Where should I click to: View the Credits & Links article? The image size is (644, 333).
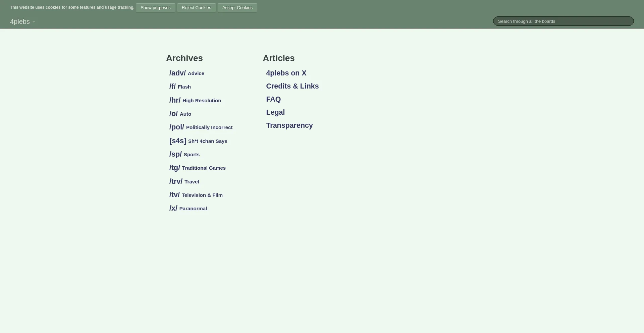click(x=292, y=86)
